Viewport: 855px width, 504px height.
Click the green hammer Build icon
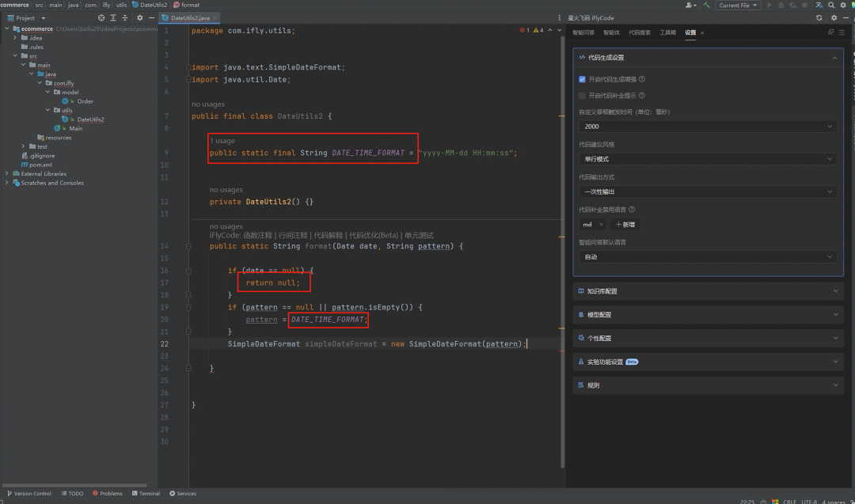coord(707,5)
